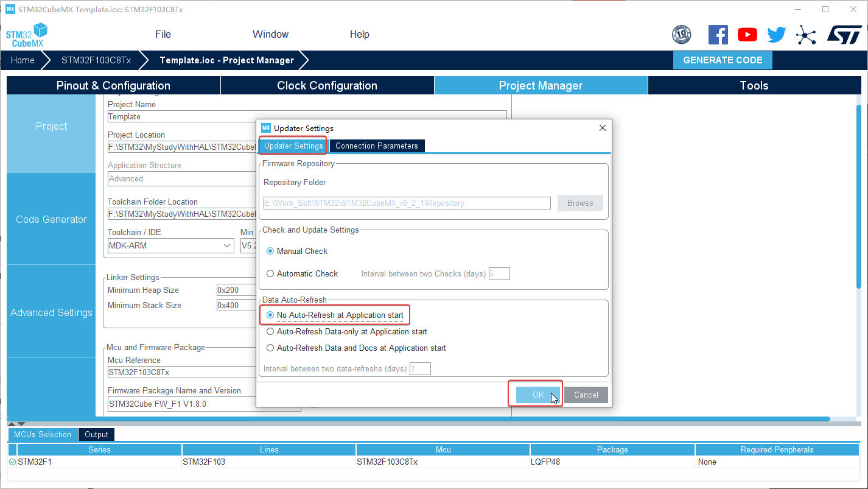The height and width of the screenshot is (489, 868).
Task: Click the MX icon in Updater Settings title
Action: (265, 128)
